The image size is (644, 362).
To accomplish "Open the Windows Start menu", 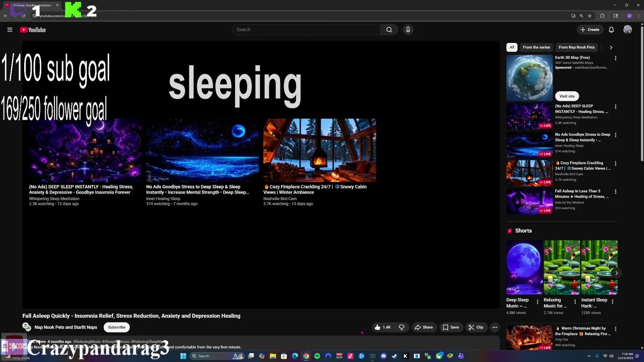I will point(183,356).
